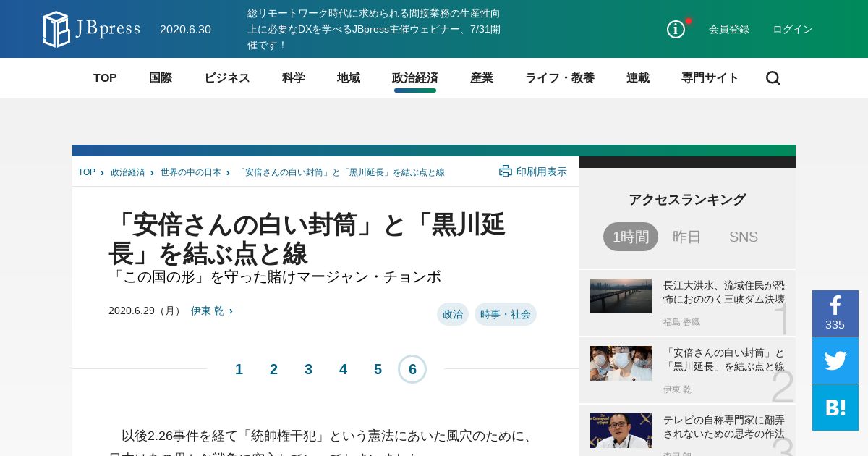Open the 会員登録 link
Viewport: 868px width, 456px height.
pyautogui.click(x=729, y=29)
